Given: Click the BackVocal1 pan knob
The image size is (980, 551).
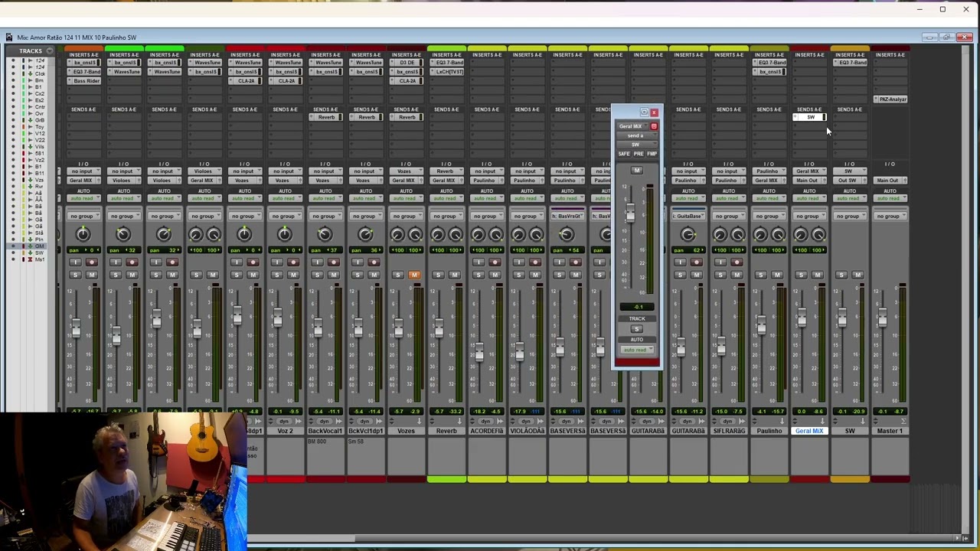Looking at the screenshot, I should click(x=325, y=234).
